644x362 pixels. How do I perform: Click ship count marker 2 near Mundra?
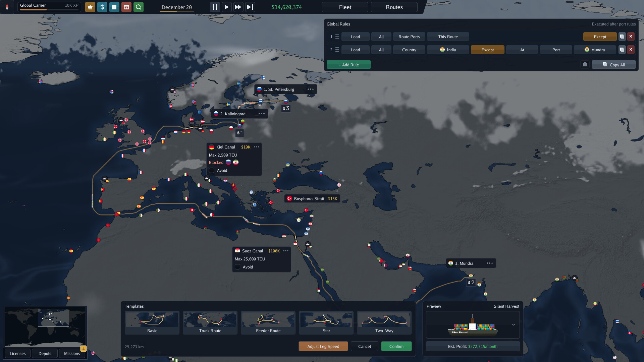click(471, 283)
